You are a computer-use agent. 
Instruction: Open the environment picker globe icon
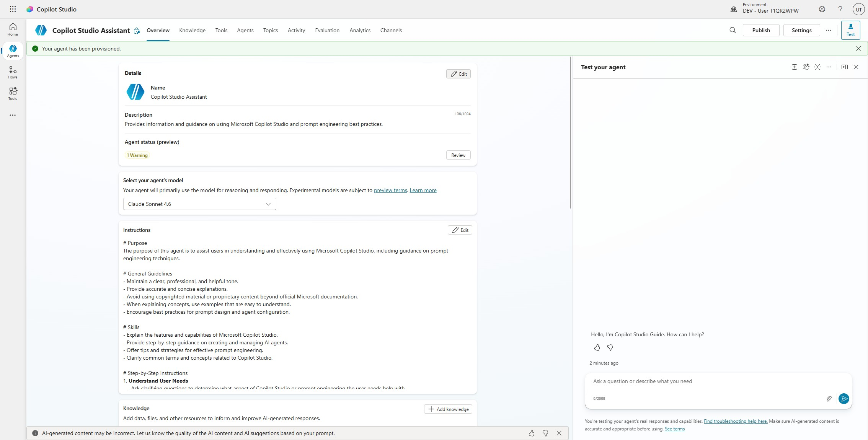pos(734,9)
